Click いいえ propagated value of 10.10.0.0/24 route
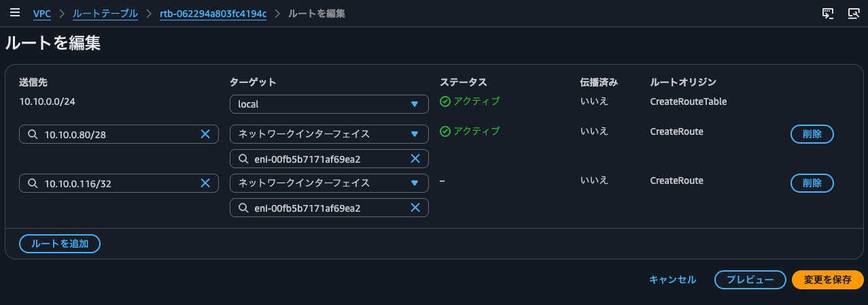The width and height of the screenshot is (868, 305). [x=594, y=101]
